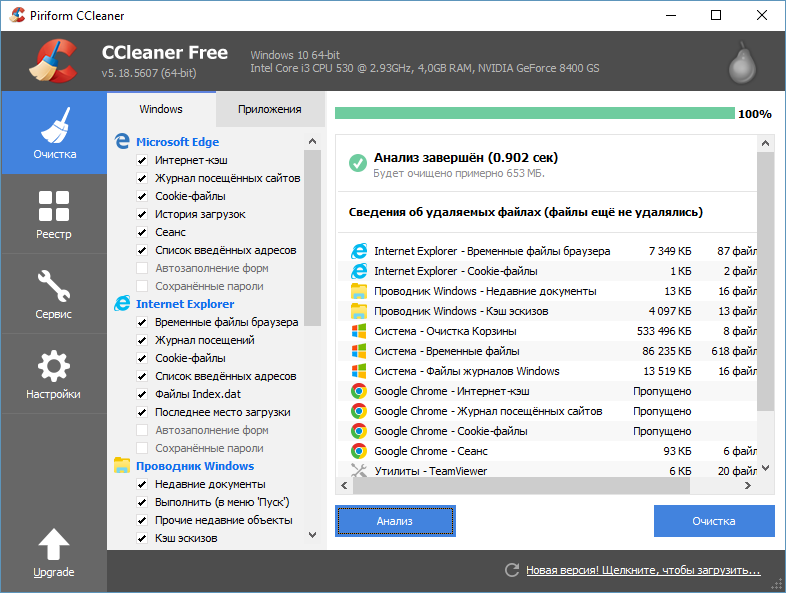The width and height of the screenshot is (786, 593).
Task: Click the horizontal scrollbar thumb in results
Action: coord(521,485)
